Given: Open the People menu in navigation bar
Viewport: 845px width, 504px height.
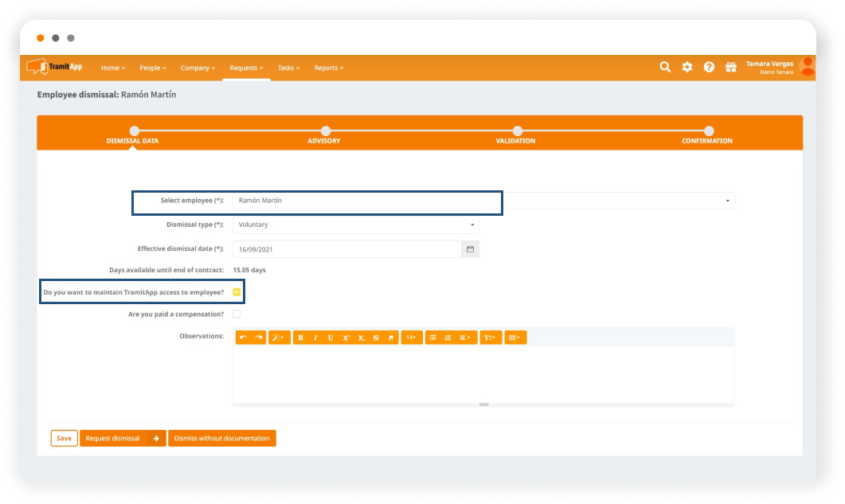Looking at the screenshot, I should coord(153,68).
